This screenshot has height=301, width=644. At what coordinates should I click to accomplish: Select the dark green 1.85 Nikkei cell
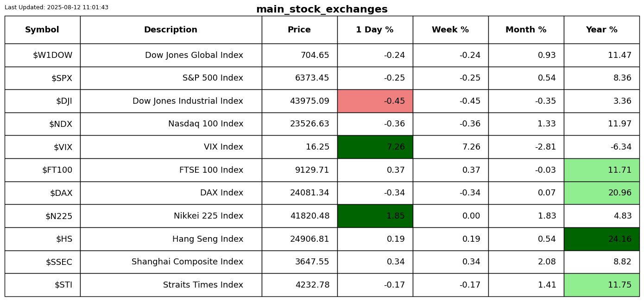(375, 216)
